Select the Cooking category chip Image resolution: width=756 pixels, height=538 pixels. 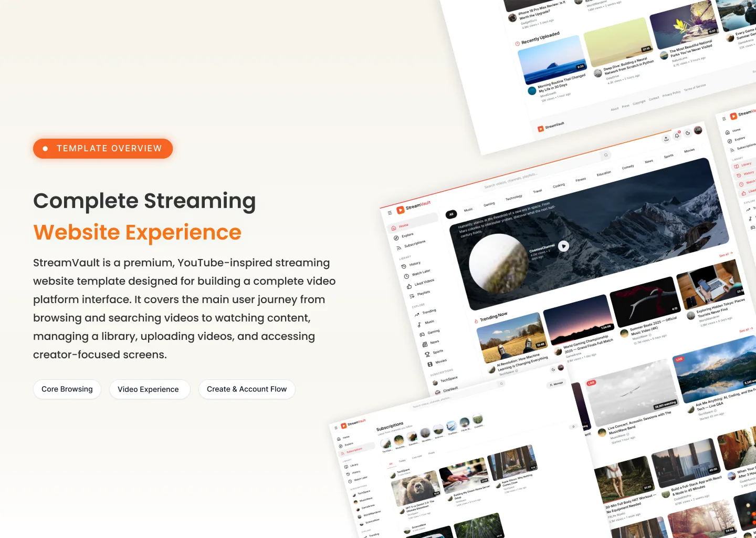click(x=559, y=185)
